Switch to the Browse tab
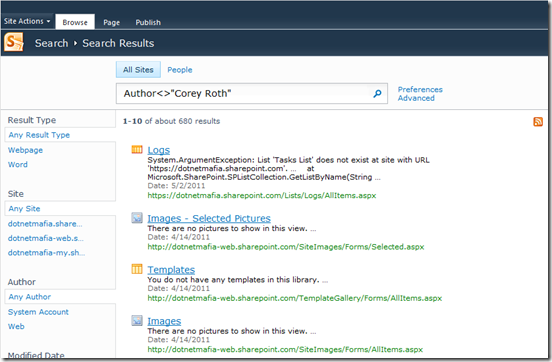 [x=75, y=22]
